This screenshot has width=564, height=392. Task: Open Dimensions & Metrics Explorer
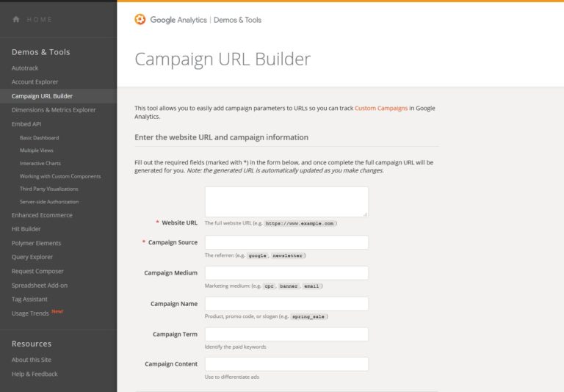(54, 110)
